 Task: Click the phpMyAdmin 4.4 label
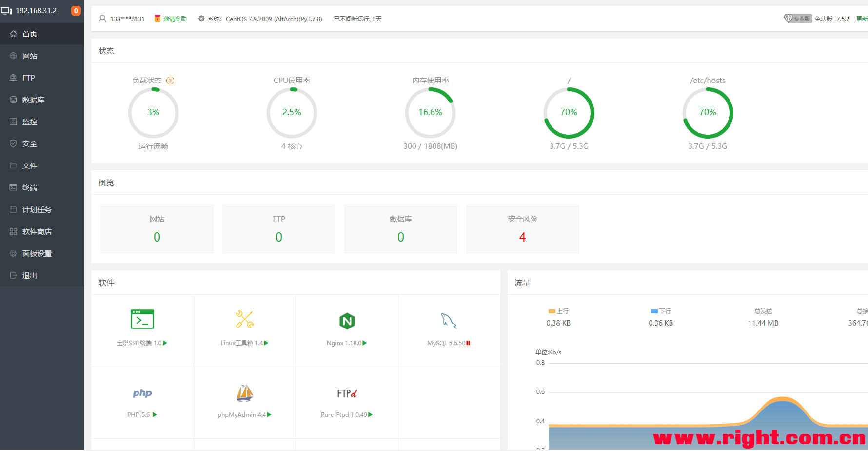coord(242,415)
